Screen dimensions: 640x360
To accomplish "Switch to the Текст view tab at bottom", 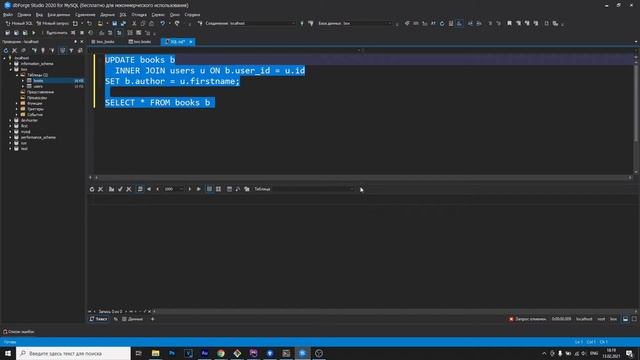I will point(98,319).
